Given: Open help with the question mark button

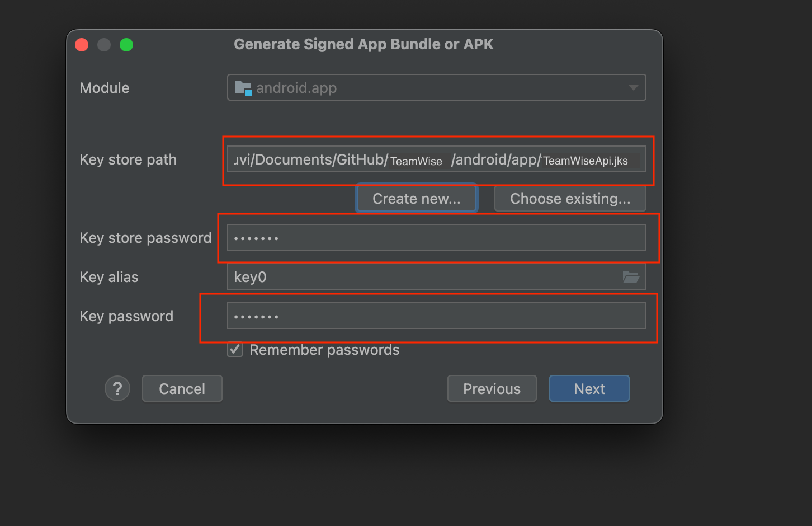Looking at the screenshot, I should (117, 388).
